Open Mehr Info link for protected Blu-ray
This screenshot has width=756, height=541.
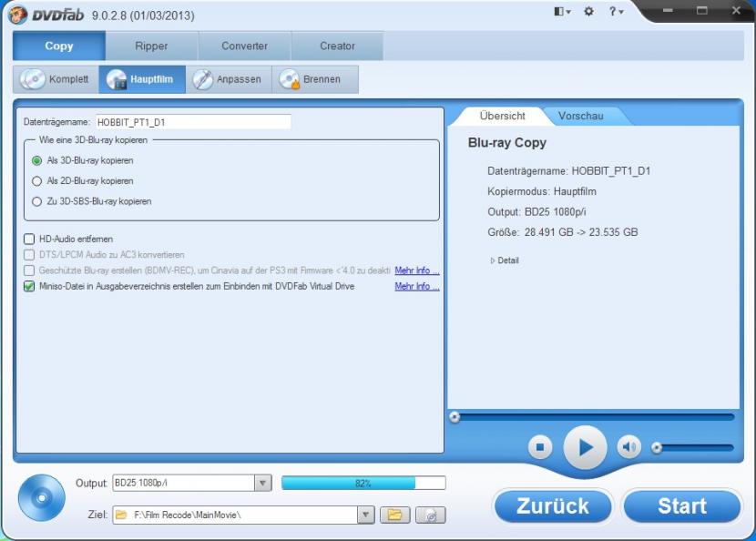(416, 270)
